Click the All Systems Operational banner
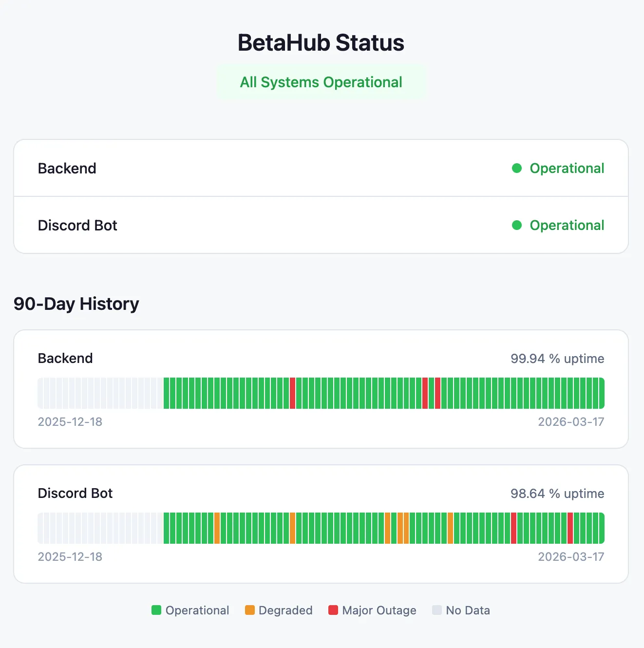Viewport: 644px width, 648px height. [321, 82]
